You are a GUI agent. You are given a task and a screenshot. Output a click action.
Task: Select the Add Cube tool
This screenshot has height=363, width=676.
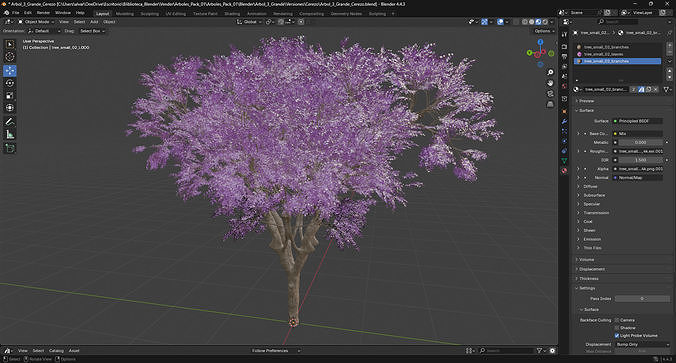tap(10, 148)
